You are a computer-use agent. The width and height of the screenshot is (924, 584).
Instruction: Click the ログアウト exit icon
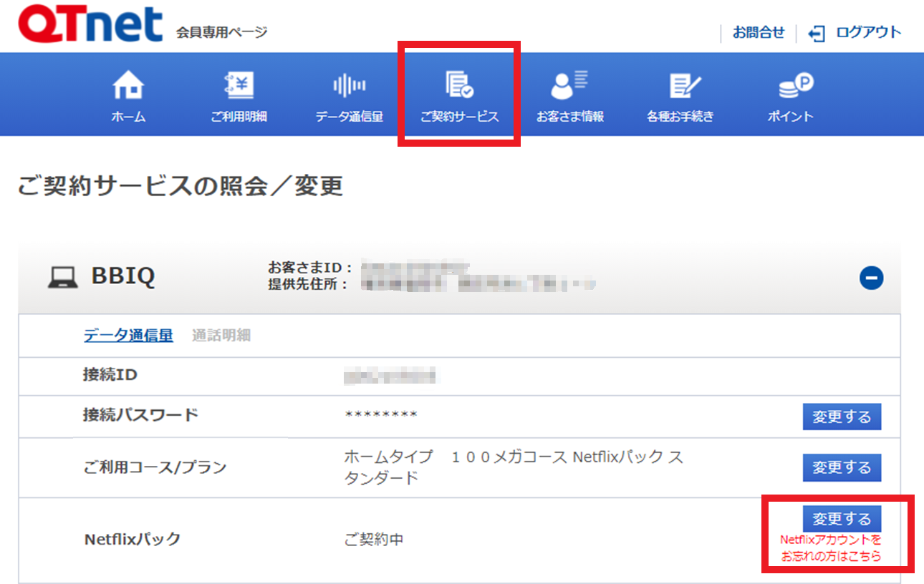(x=817, y=34)
